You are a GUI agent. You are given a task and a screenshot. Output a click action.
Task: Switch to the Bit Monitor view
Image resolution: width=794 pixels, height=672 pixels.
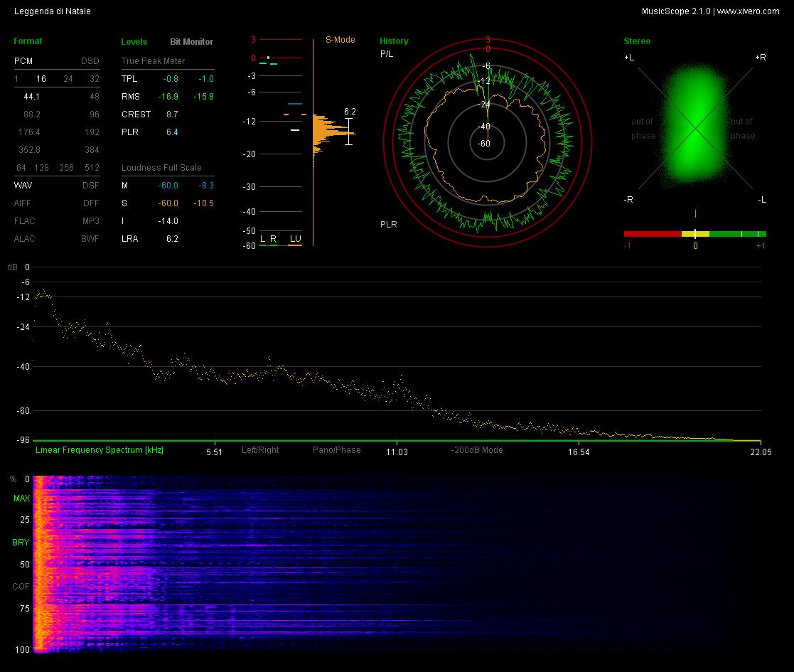pyautogui.click(x=191, y=41)
